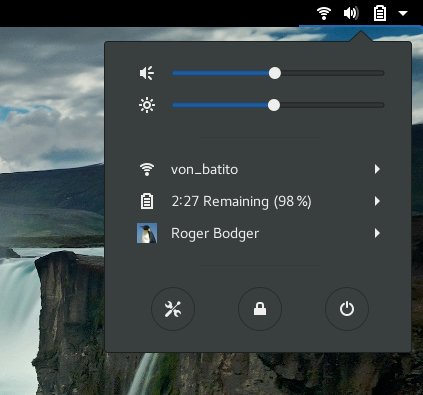Open the power off button
423x395 pixels.
click(x=347, y=309)
